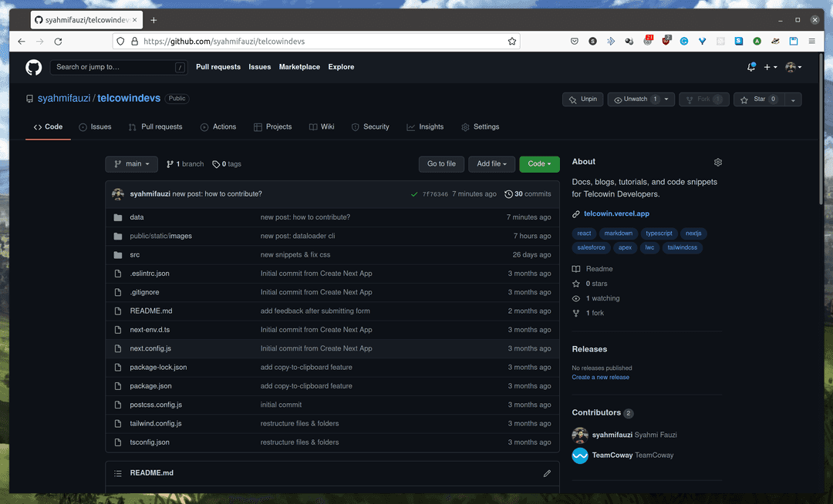Open the About settings gear icon
This screenshot has height=504, width=833.
click(718, 163)
